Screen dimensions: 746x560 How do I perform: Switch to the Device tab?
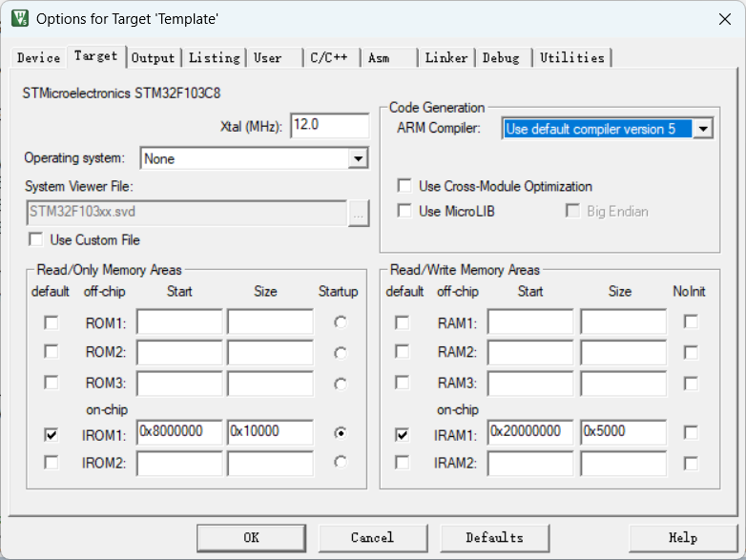point(38,57)
